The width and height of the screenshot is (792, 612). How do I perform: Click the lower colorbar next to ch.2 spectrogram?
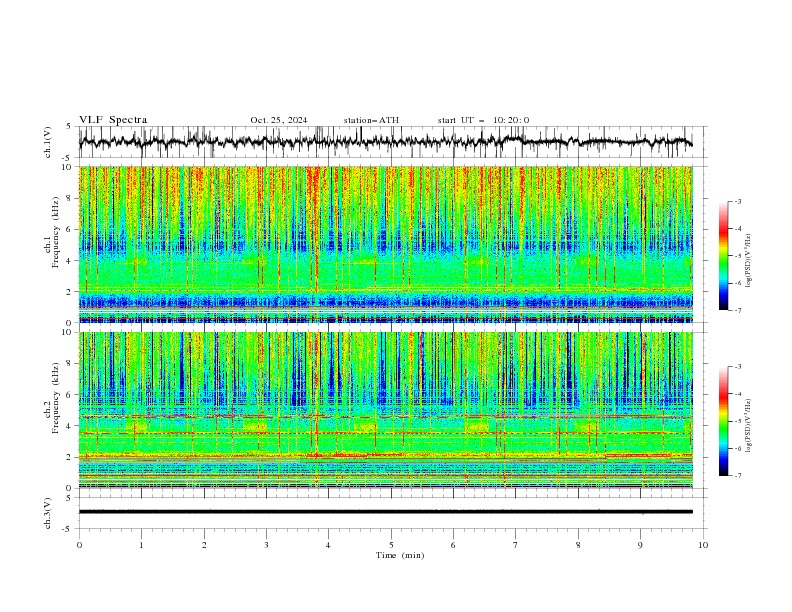[x=723, y=421]
